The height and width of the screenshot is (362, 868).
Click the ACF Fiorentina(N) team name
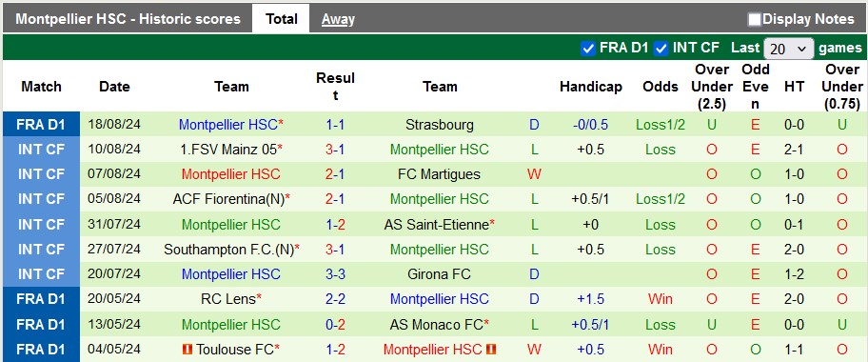click(x=228, y=199)
